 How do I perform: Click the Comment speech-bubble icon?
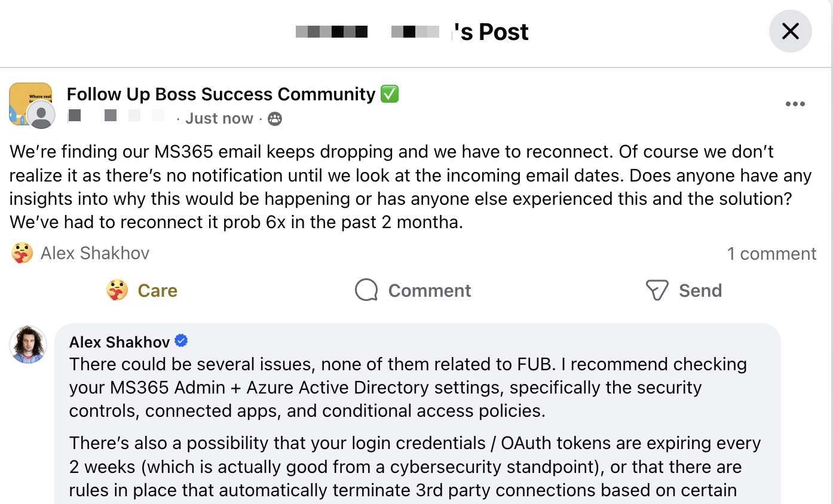[365, 290]
